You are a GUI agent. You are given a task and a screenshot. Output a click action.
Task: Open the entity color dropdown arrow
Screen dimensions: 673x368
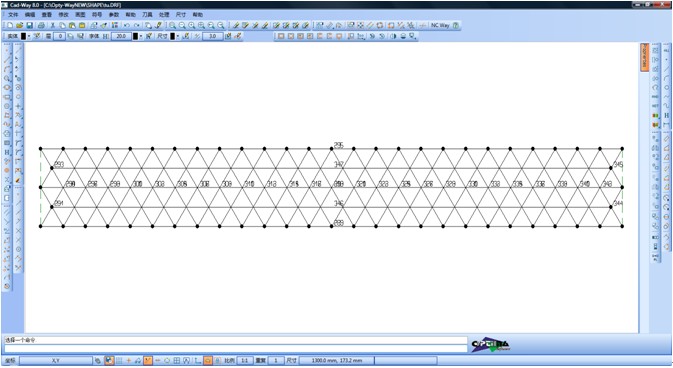click(29, 36)
